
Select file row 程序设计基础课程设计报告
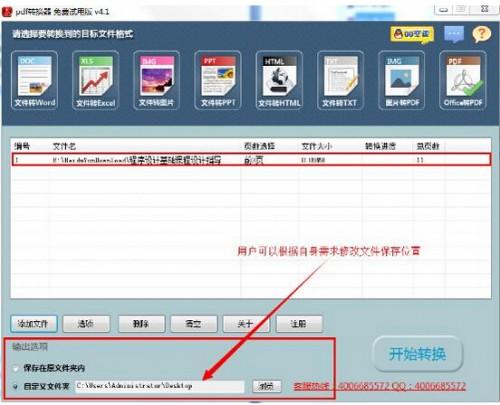pos(252,160)
